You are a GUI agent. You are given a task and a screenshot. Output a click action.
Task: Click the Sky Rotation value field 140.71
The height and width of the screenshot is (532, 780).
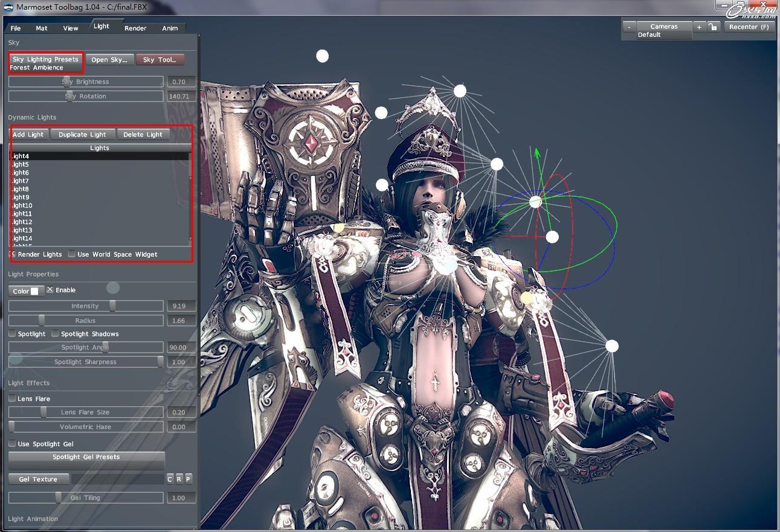(181, 96)
